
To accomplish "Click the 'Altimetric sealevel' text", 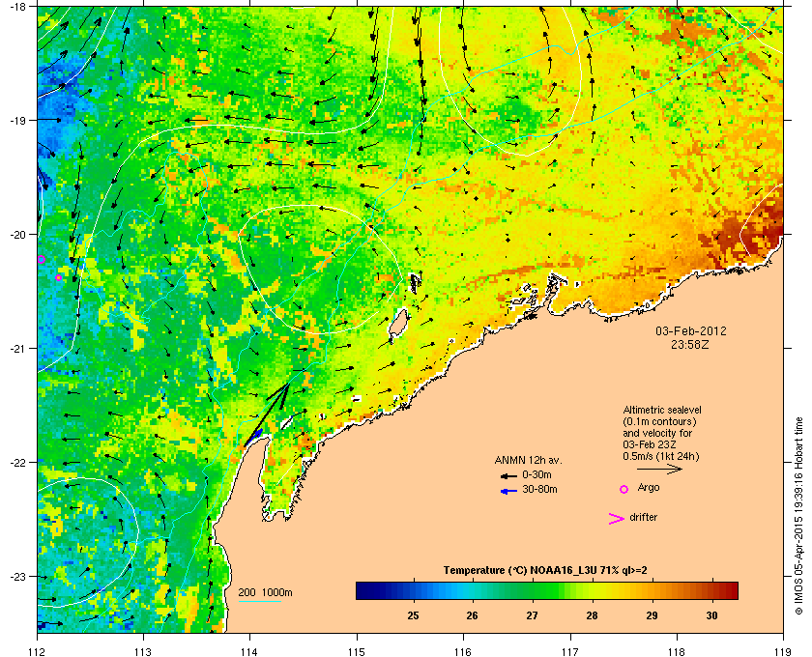I will coord(662,410).
